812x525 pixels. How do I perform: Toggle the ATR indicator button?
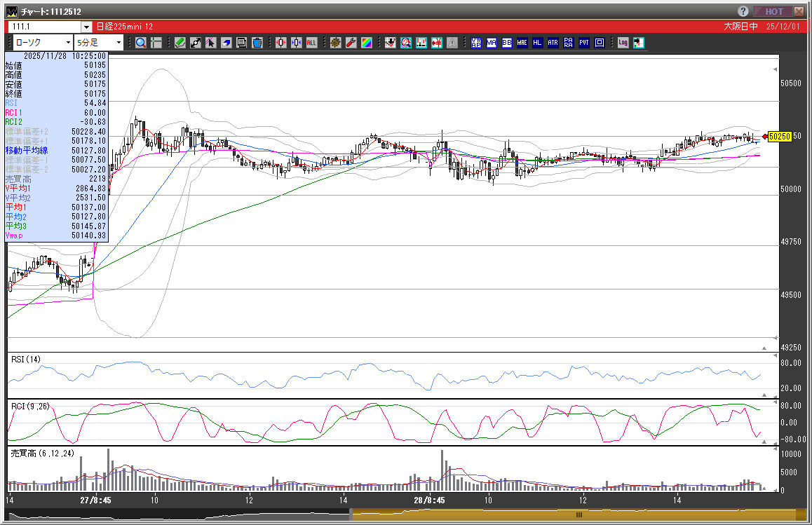coord(553,43)
